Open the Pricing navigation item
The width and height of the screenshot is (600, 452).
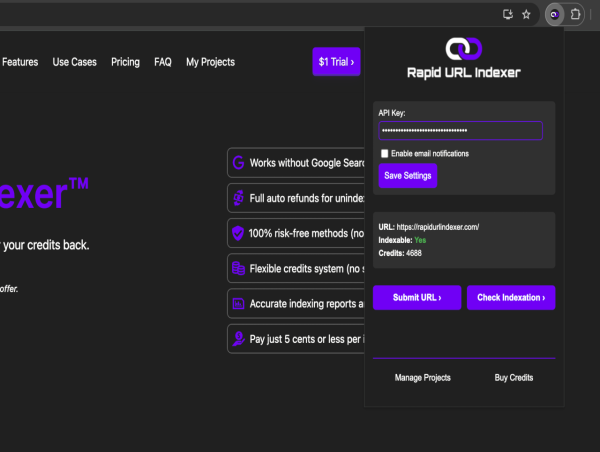tap(126, 62)
